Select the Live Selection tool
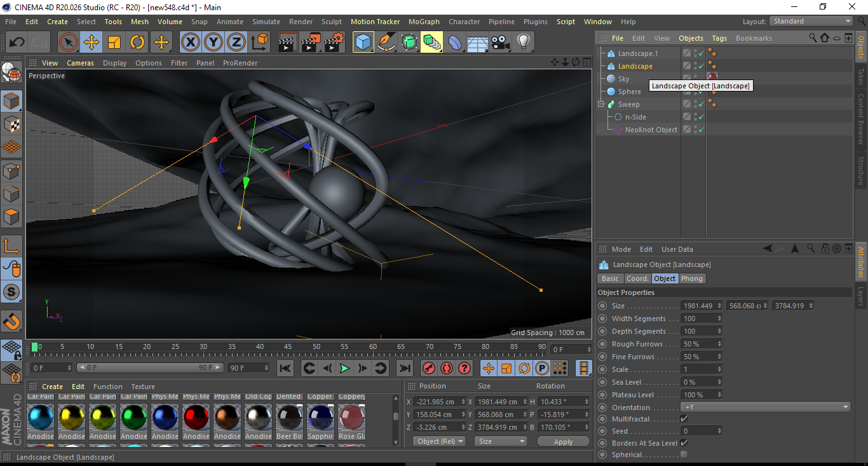868x466 pixels. click(69, 43)
